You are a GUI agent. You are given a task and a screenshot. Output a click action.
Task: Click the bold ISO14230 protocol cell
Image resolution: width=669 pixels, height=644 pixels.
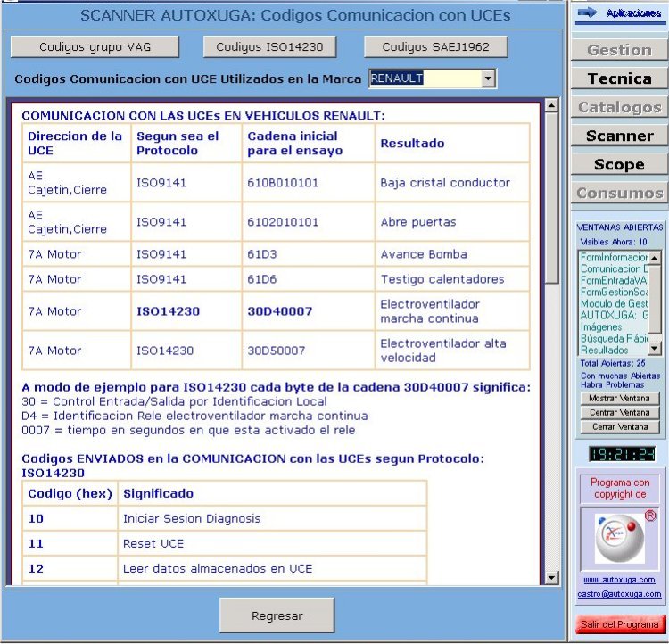point(186,311)
